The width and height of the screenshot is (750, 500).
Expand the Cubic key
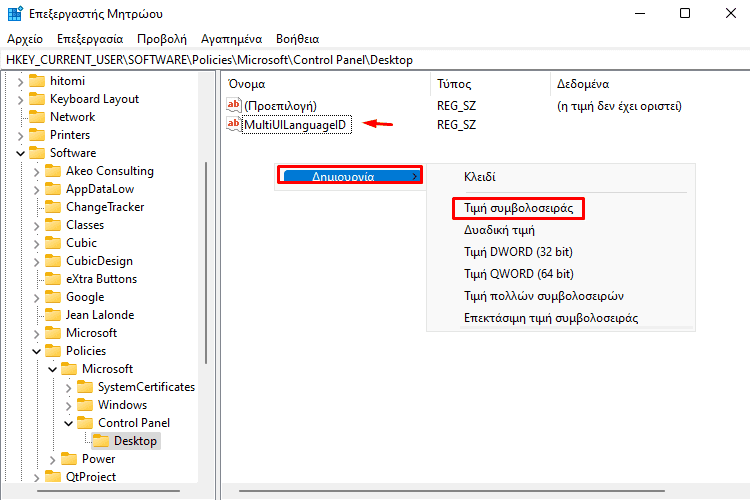click(36, 244)
